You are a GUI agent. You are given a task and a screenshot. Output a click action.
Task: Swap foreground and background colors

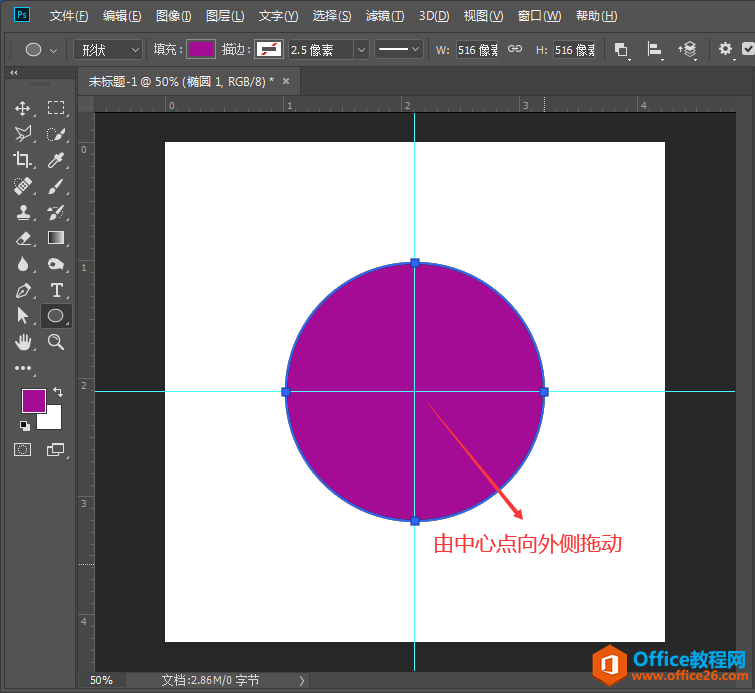[58, 392]
